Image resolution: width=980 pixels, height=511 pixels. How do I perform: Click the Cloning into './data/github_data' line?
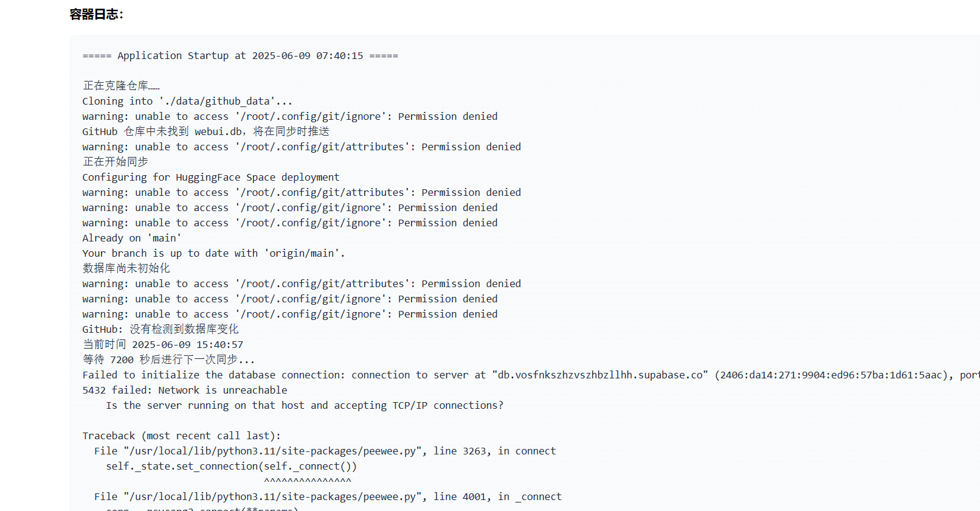click(187, 101)
